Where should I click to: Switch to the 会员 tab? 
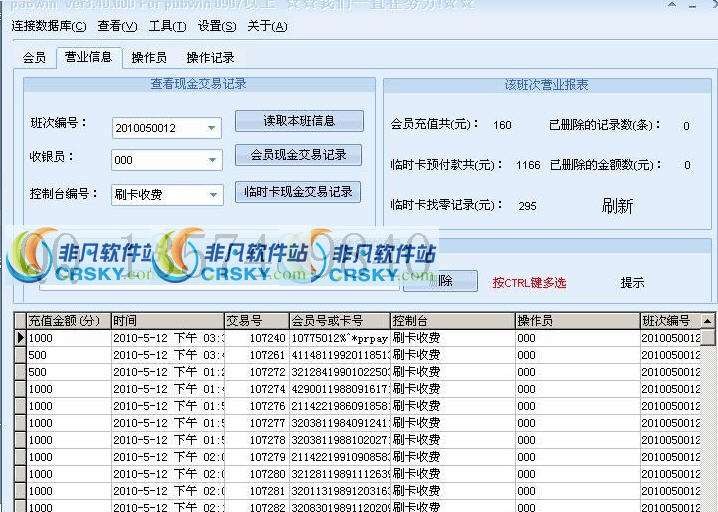[x=34, y=58]
